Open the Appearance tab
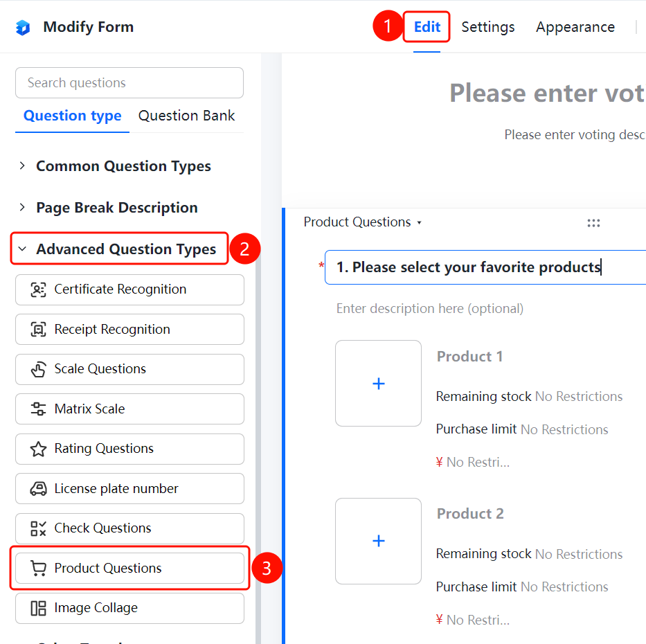The image size is (646, 644). coord(575,27)
